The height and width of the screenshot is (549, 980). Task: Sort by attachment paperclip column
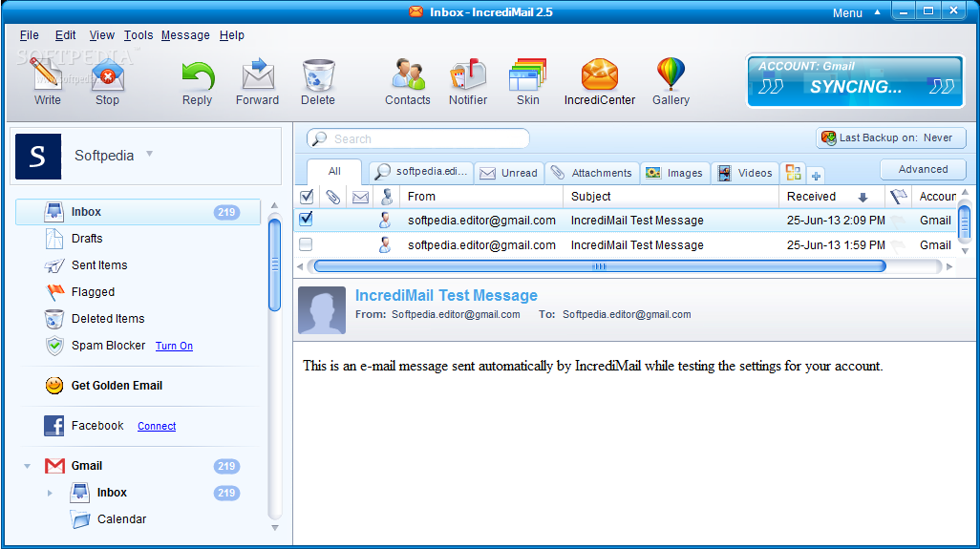[x=332, y=197]
